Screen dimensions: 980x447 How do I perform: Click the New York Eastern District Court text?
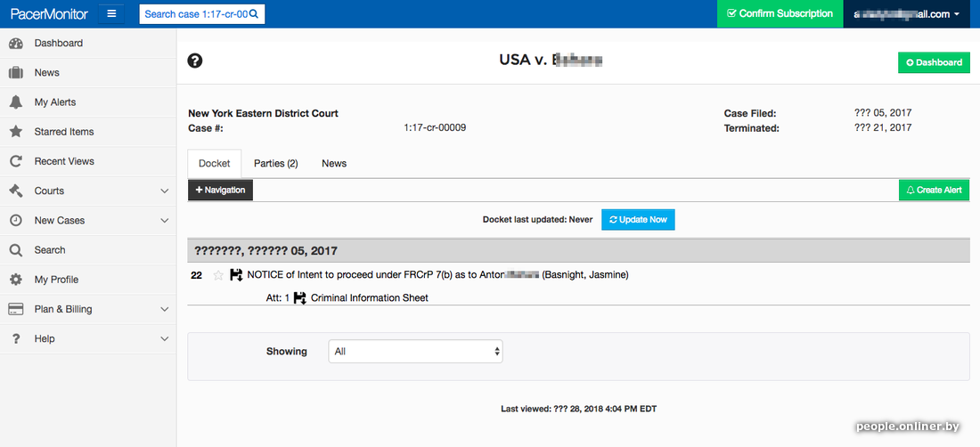coord(263,114)
